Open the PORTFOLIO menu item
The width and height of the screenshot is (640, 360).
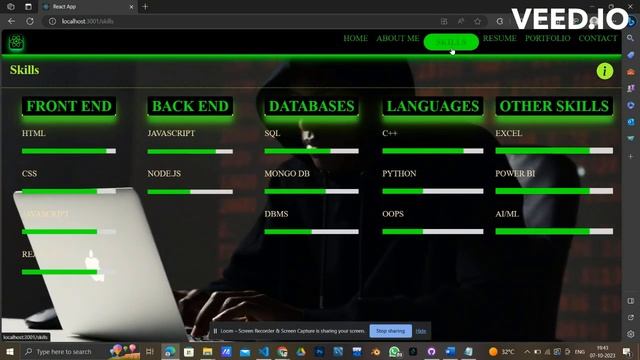[548, 38]
